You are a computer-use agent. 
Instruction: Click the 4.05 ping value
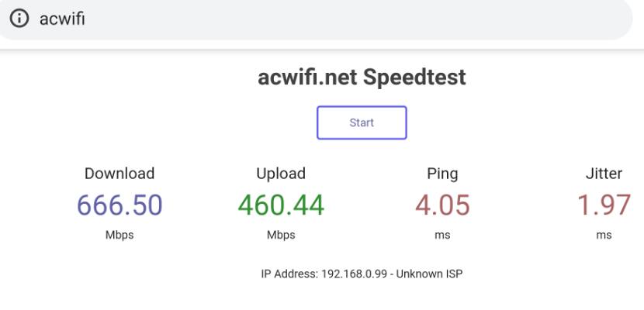point(442,205)
